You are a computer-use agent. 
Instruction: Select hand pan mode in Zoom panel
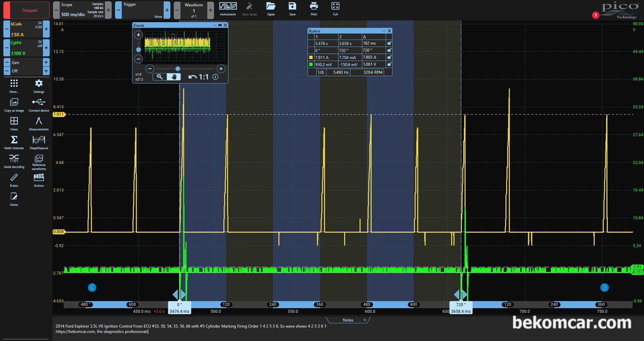tap(174, 77)
